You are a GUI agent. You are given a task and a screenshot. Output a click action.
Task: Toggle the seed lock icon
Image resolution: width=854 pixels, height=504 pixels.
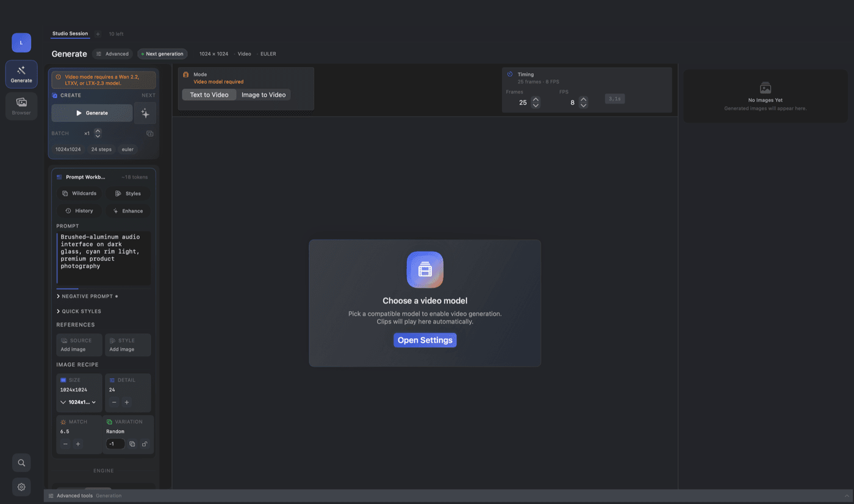click(145, 444)
